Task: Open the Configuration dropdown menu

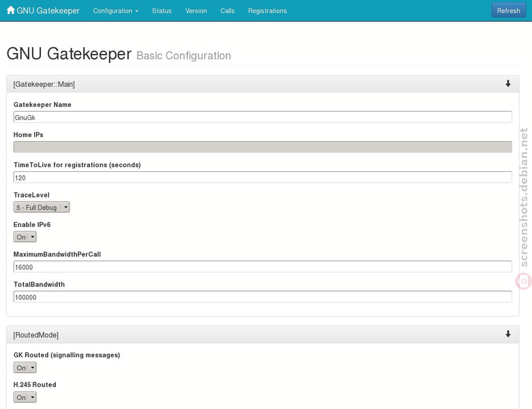Action: click(116, 11)
